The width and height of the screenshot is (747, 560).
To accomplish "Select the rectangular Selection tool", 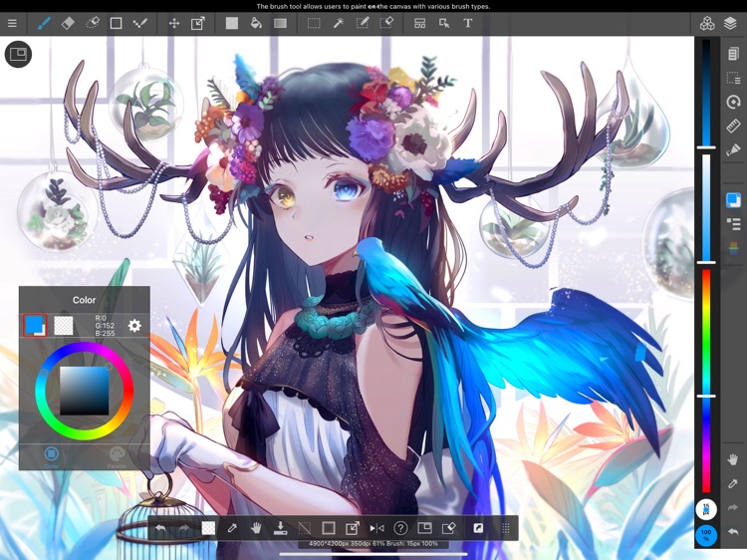I will pos(314,23).
